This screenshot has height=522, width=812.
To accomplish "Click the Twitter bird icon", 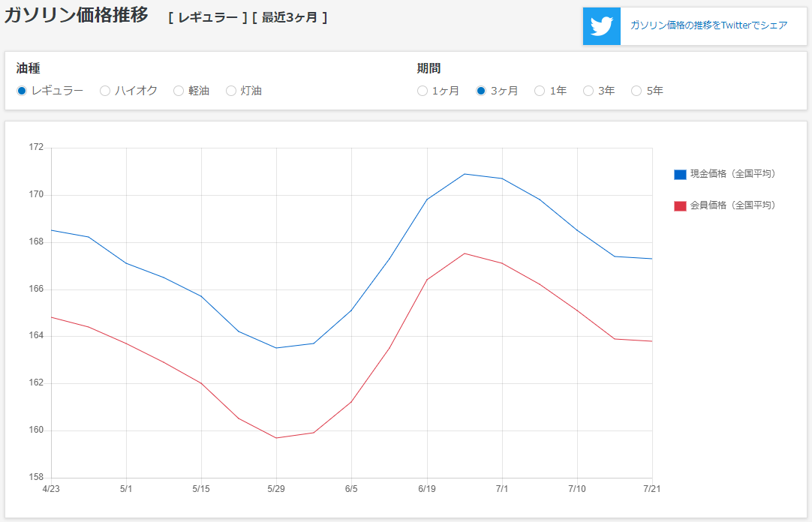I will [602, 26].
